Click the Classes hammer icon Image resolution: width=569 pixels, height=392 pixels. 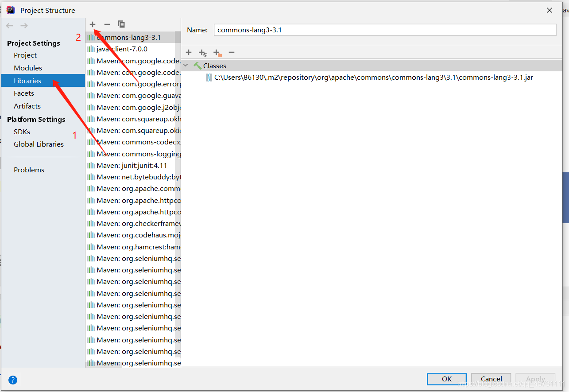pyautogui.click(x=197, y=66)
